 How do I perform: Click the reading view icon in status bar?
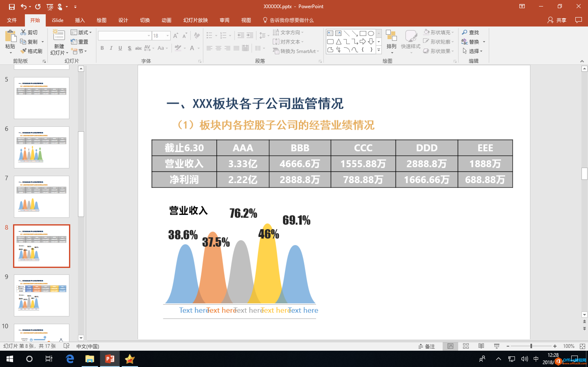[x=481, y=346]
